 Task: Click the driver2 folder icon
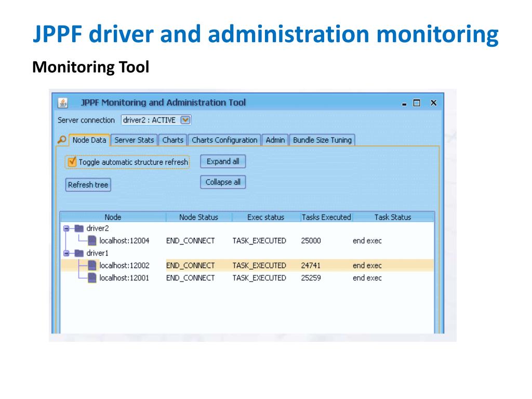coord(79,228)
